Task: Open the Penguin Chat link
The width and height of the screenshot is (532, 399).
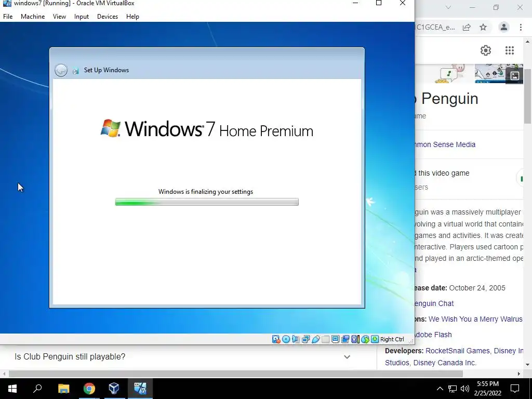Action: point(434,303)
